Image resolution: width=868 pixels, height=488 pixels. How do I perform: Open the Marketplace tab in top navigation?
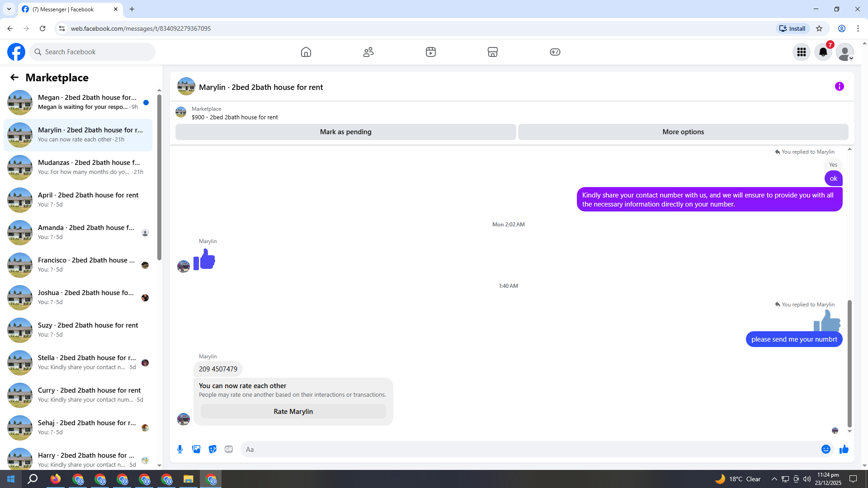(x=493, y=52)
